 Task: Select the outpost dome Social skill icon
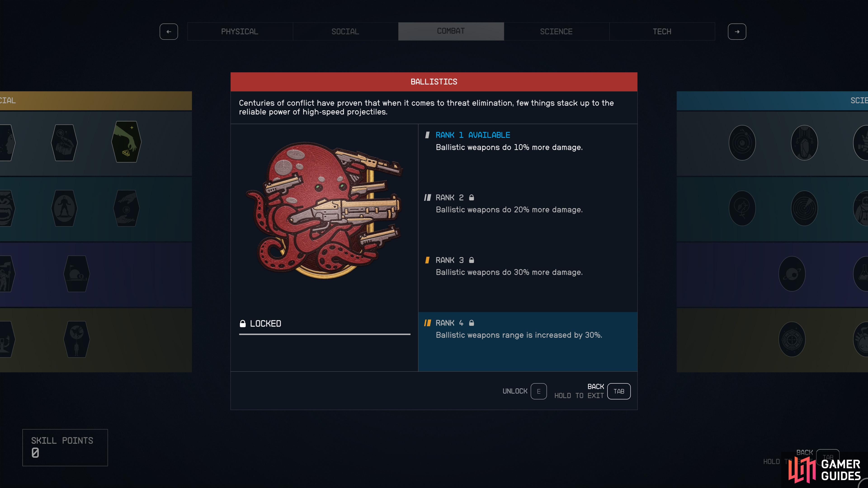[77, 274]
